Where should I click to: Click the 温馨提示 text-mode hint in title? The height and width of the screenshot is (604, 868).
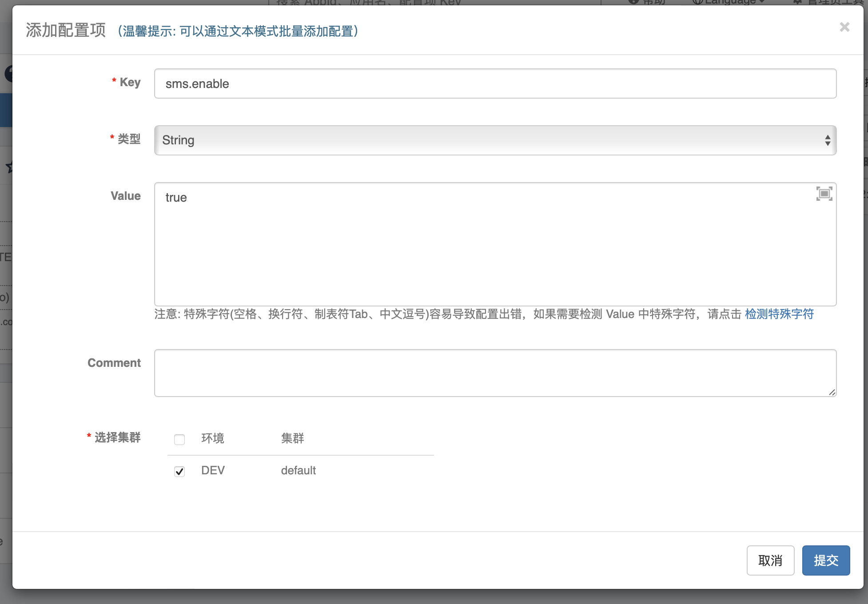click(238, 31)
